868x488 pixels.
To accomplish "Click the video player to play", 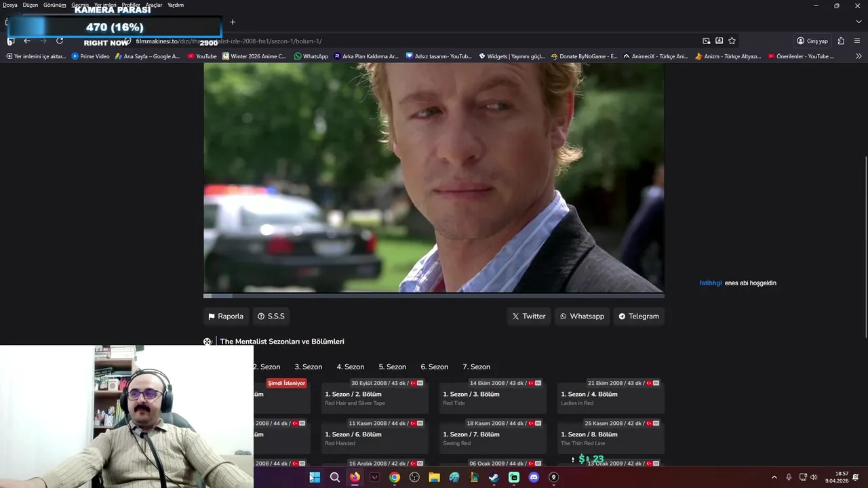I will point(434,178).
